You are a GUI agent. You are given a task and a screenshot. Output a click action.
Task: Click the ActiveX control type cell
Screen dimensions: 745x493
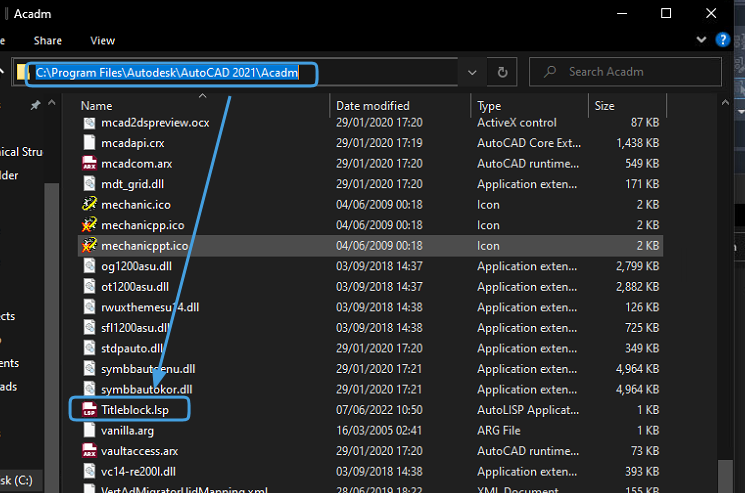tap(516, 123)
